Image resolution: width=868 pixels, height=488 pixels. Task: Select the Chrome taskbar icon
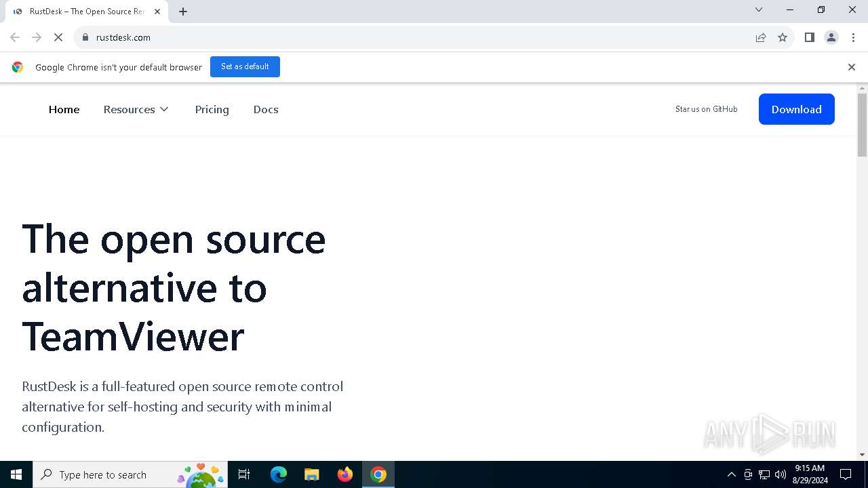point(378,474)
